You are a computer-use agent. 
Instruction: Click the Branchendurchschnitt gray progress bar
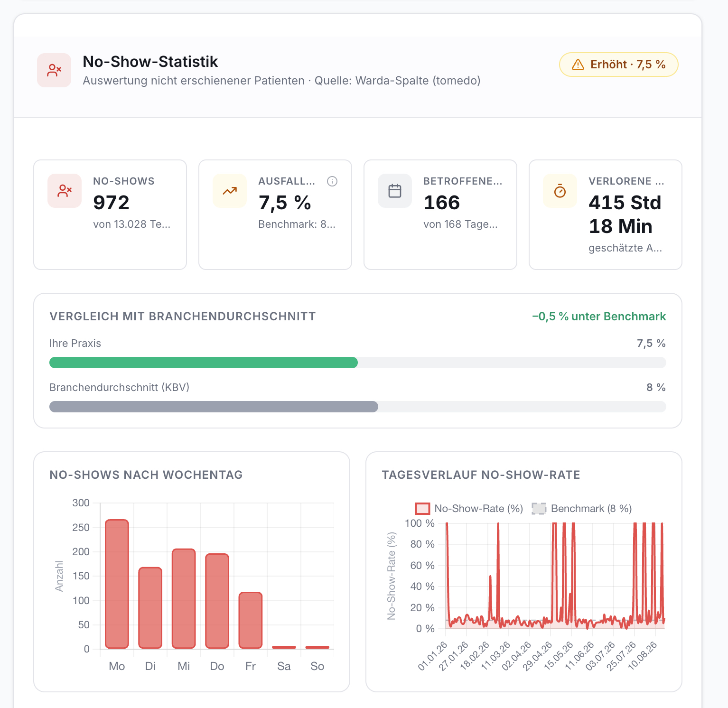214,407
